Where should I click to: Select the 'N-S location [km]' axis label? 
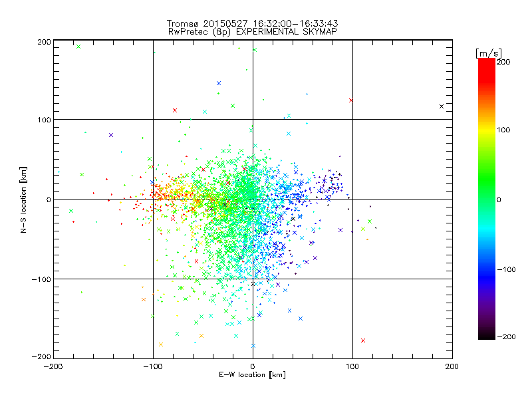tap(23, 199)
